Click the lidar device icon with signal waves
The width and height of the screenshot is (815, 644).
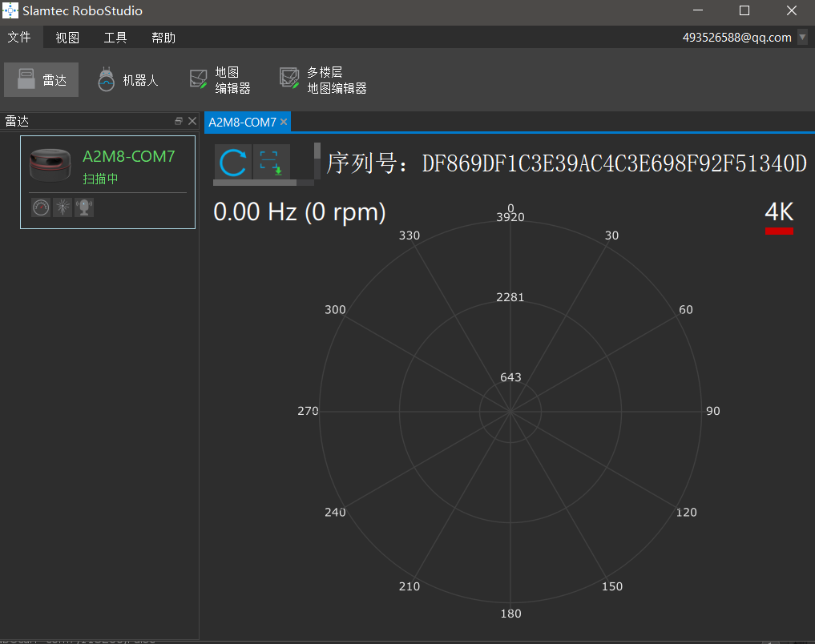84,207
